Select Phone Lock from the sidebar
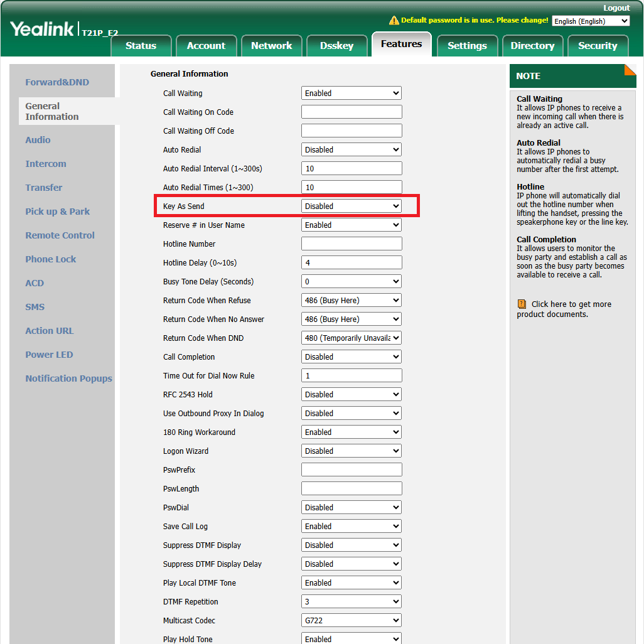Viewport: 644px width, 644px height. click(51, 259)
